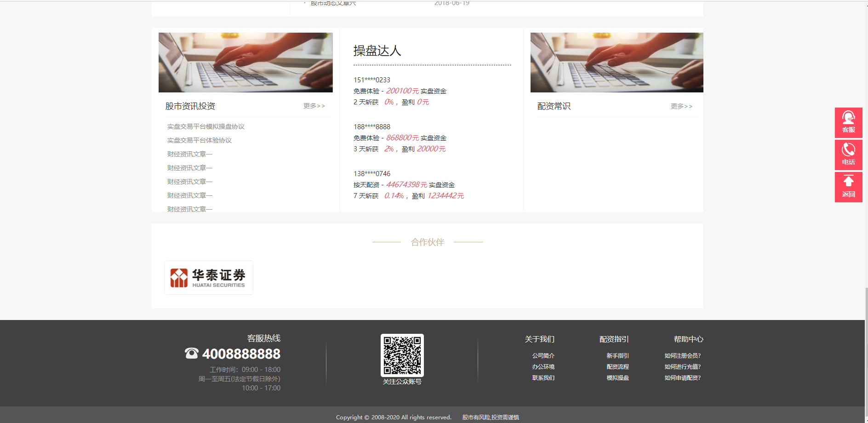Viewport: 868px width, 423px height.
Task: Open the 新手指引 footer link
Action: pyautogui.click(x=617, y=356)
